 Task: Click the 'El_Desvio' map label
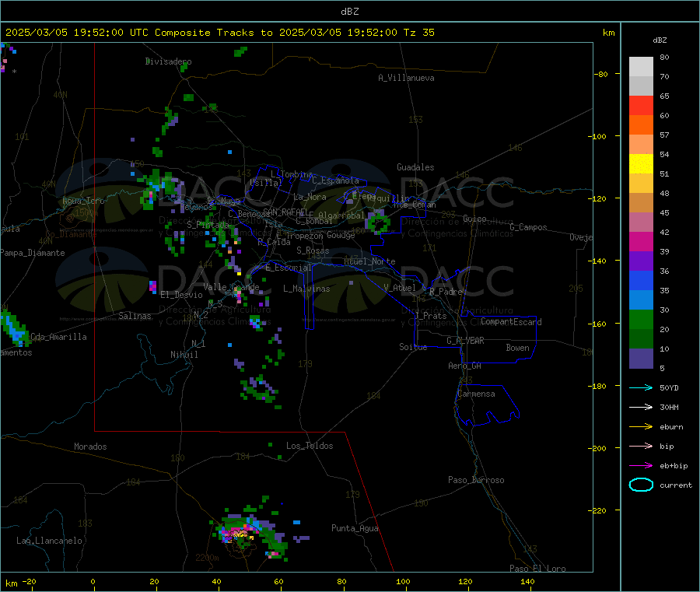(x=182, y=295)
